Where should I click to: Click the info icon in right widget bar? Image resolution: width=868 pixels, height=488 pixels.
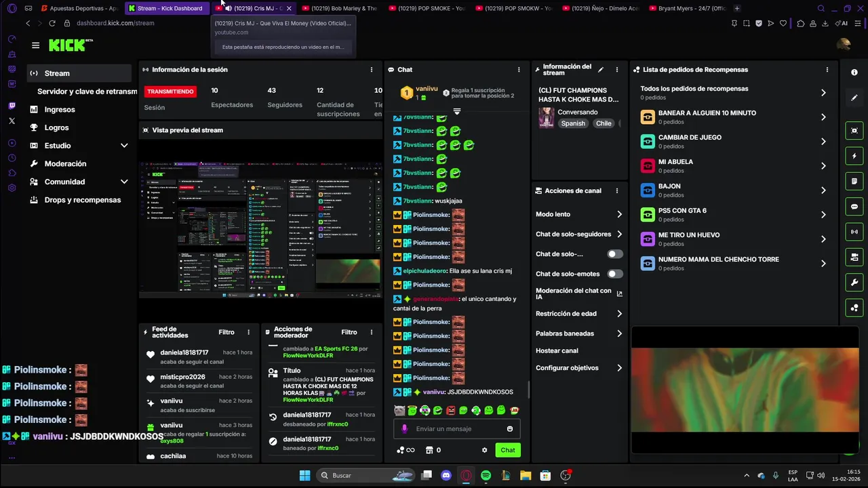(x=854, y=73)
